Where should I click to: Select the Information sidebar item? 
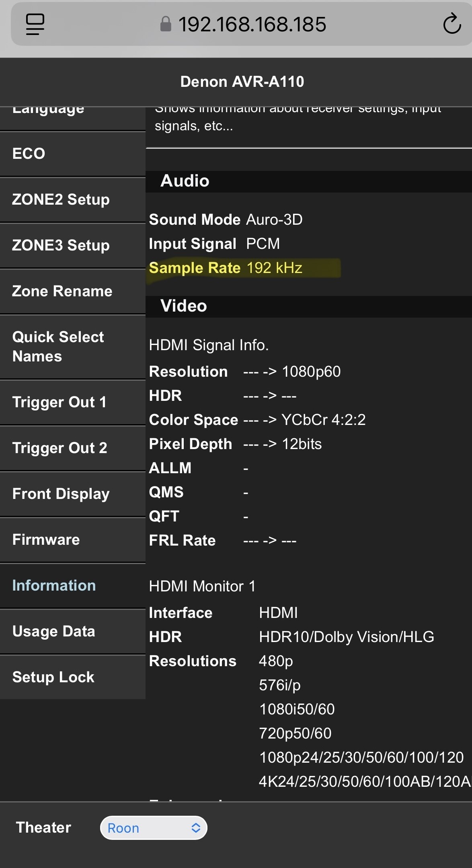(x=73, y=585)
